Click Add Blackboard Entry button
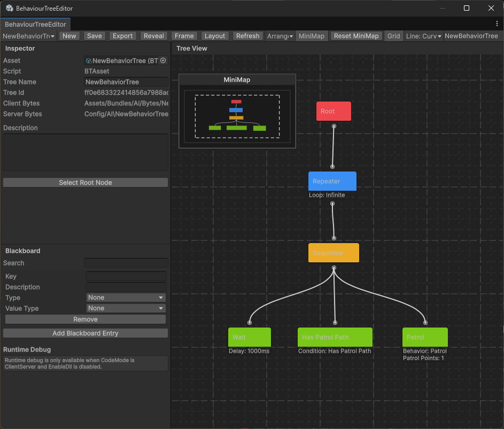Screen dimensions: 504x429 86,333
